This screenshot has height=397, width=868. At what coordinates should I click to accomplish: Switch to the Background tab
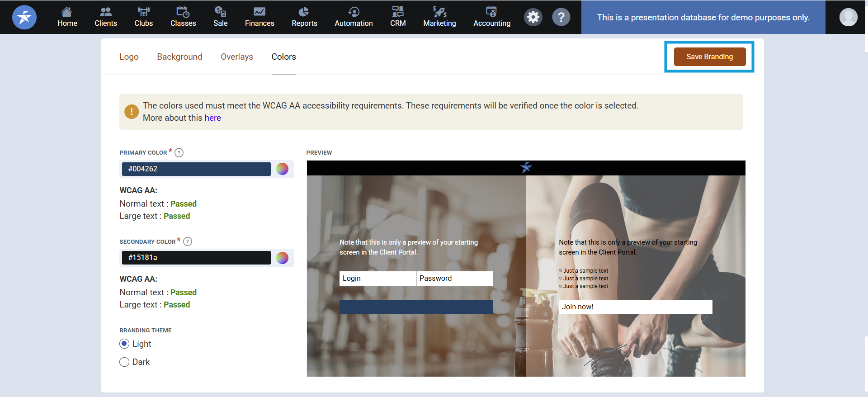coord(179,57)
